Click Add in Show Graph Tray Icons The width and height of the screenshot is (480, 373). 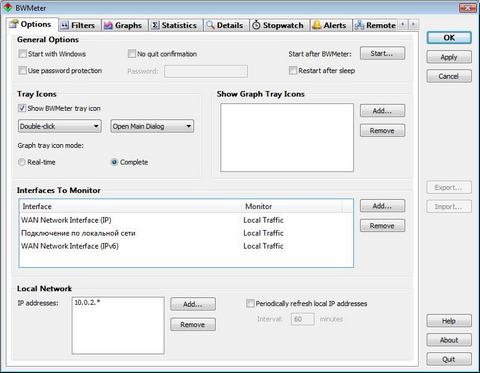(x=382, y=111)
